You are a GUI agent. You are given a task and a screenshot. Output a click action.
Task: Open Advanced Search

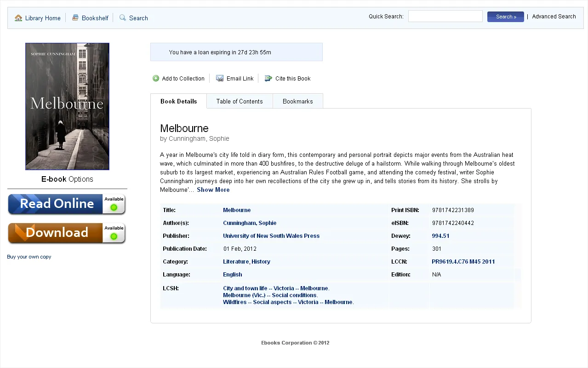(554, 16)
